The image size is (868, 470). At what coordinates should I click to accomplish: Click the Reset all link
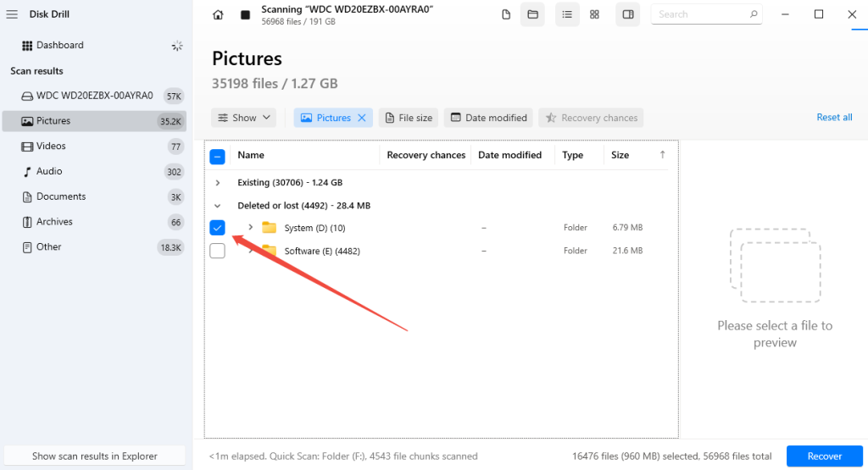834,118
